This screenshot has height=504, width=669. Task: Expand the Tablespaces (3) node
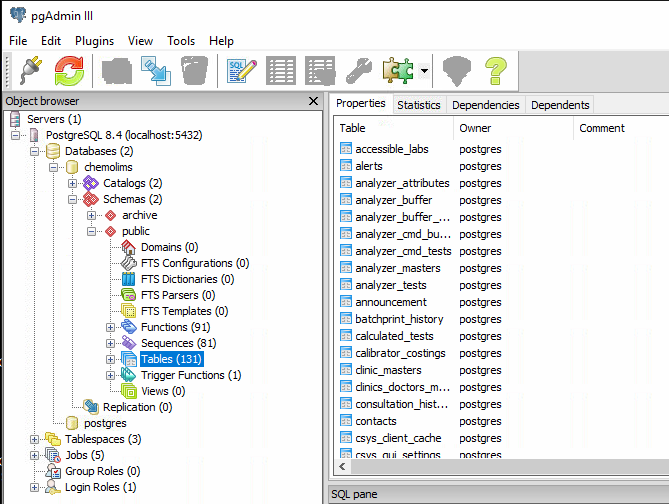tap(34, 439)
